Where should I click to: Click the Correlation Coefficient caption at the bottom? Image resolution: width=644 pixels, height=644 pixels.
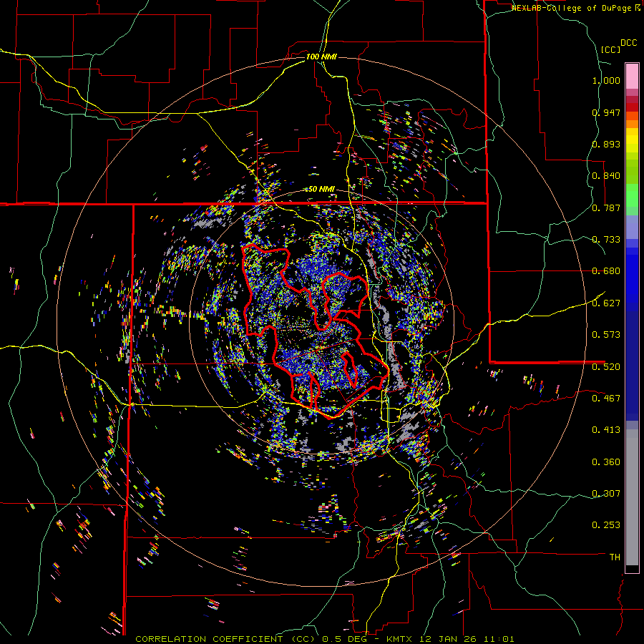[x=325, y=639]
